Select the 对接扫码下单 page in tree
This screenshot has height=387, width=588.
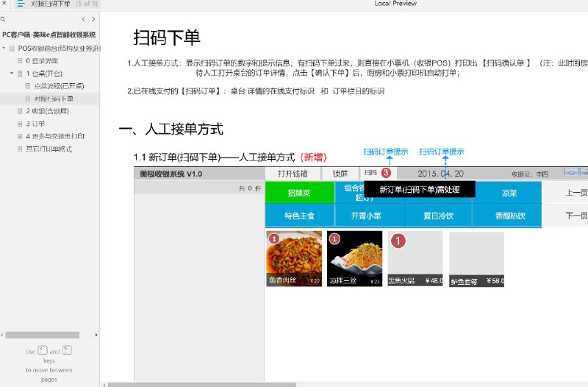(x=54, y=99)
